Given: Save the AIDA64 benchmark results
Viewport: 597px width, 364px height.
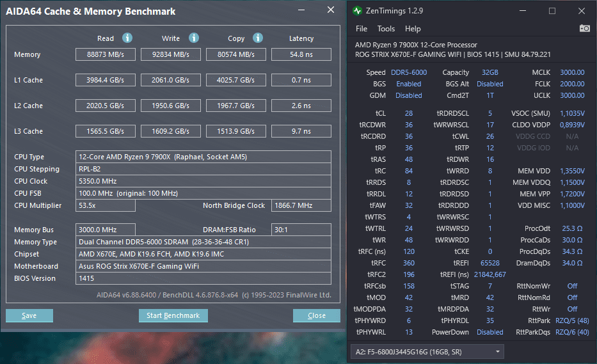Looking at the screenshot, I should [x=29, y=315].
